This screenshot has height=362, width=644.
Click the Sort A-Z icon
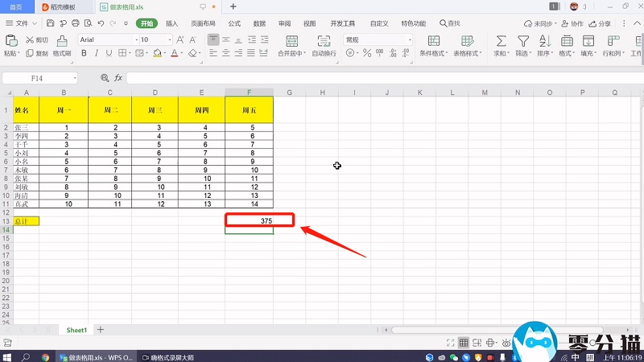click(x=544, y=40)
